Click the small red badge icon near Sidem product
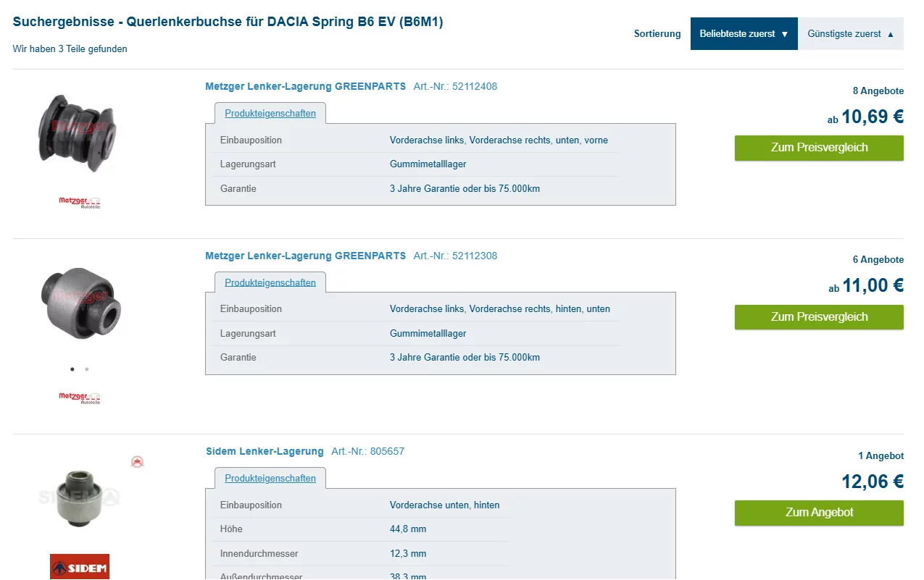This screenshot has height=580, width=924. pos(137,462)
